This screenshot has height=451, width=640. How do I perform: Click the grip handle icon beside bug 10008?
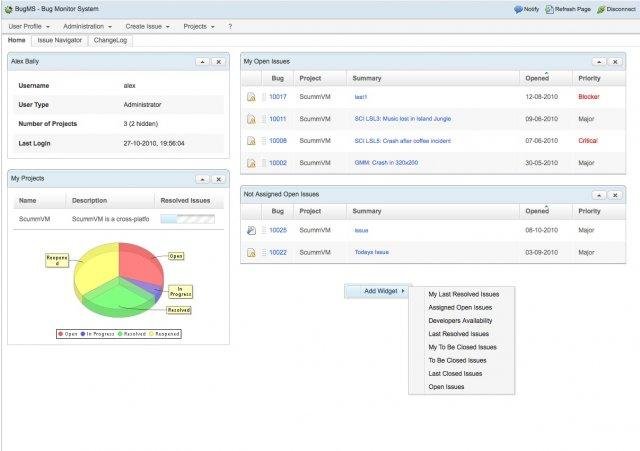(x=264, y=141)
